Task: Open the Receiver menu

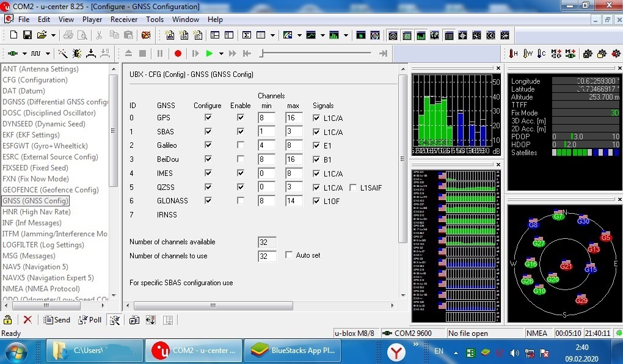Action: coord(124,20)
